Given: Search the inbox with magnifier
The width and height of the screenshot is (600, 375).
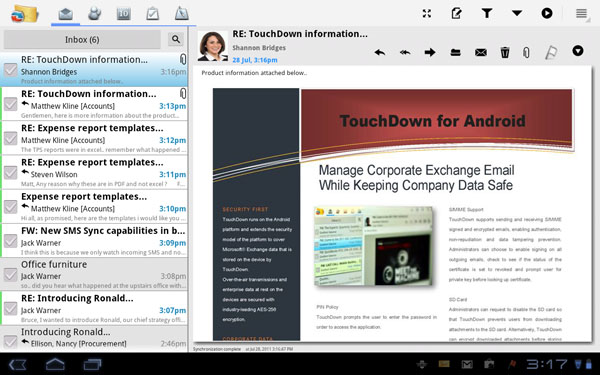Looking at the screenshot, I should pos(176,39).
